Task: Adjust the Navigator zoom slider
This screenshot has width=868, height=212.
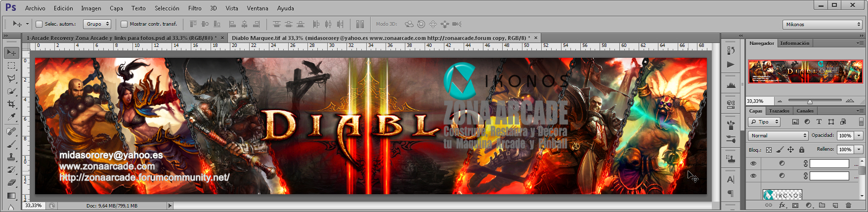Action: tap(810, 101)
